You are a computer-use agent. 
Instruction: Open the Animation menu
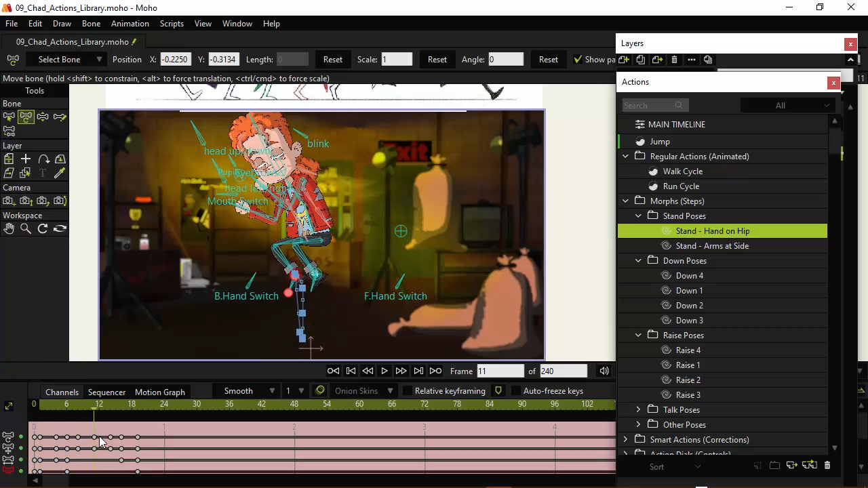[x=130, y=23]
